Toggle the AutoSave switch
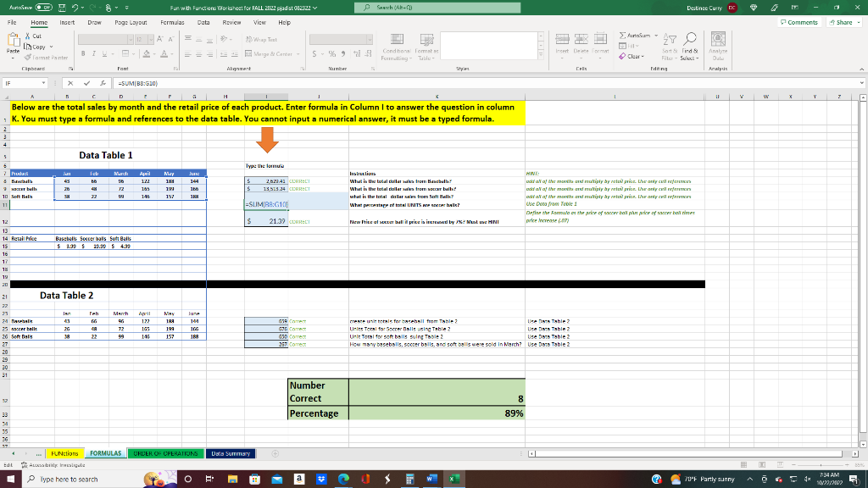 pyautogui.click(x=44, y=8)
